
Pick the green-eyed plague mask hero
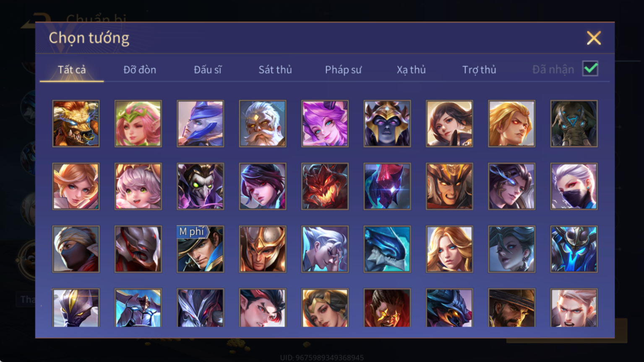pyautogui.click(x=201, y=186)
